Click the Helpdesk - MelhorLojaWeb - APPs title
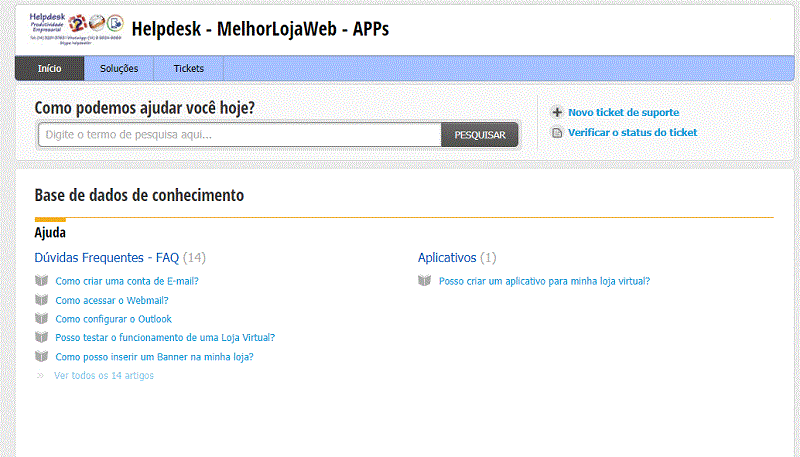Viewport: 800px width, 457px height. (260, 29)
